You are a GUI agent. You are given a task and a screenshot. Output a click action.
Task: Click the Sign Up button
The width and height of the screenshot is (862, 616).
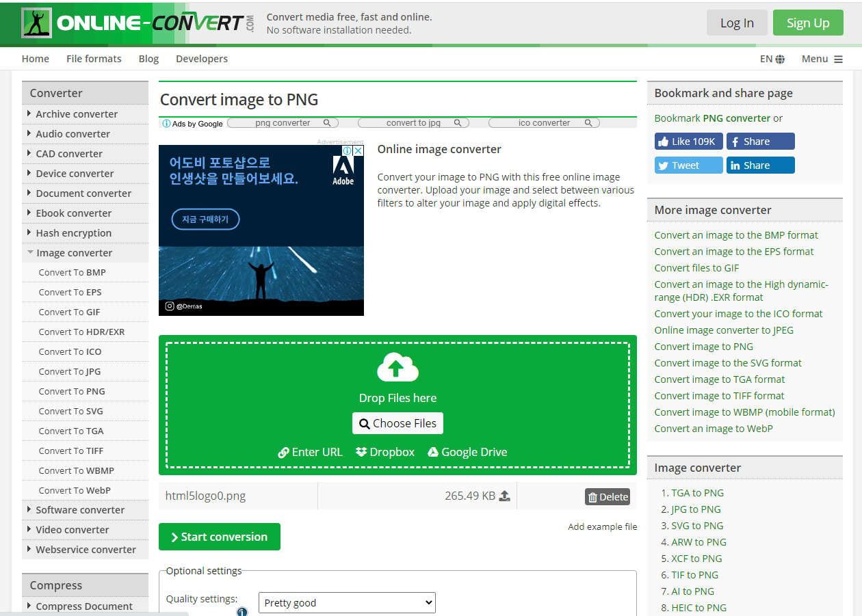[x=808, y=23]
